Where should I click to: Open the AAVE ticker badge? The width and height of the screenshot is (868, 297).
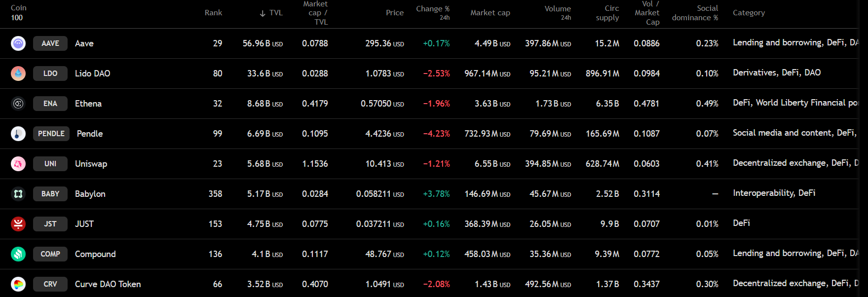[x=50, y=43]
